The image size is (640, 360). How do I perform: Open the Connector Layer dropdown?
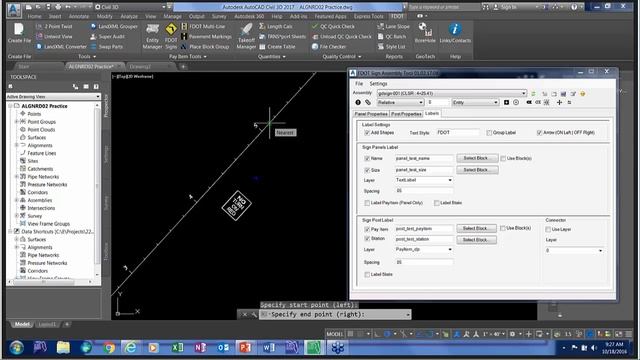click(574, 250)
